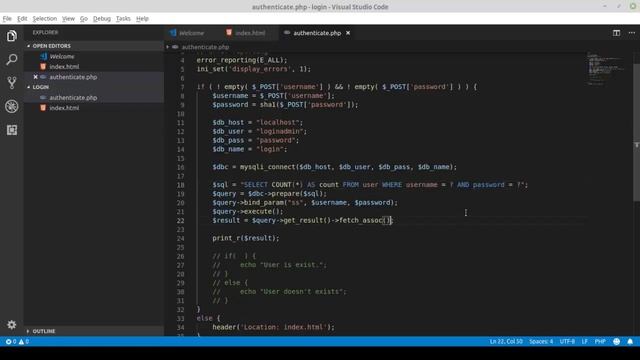Click the editor vertical scrollbar
This screenshot has height=360, width=640.
click(636, 133)
